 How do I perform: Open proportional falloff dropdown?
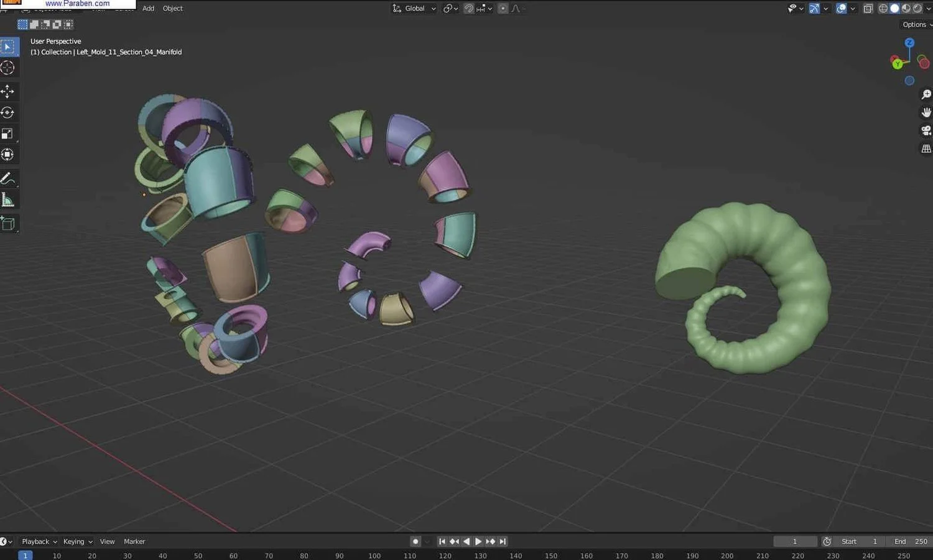coord(518,9)
